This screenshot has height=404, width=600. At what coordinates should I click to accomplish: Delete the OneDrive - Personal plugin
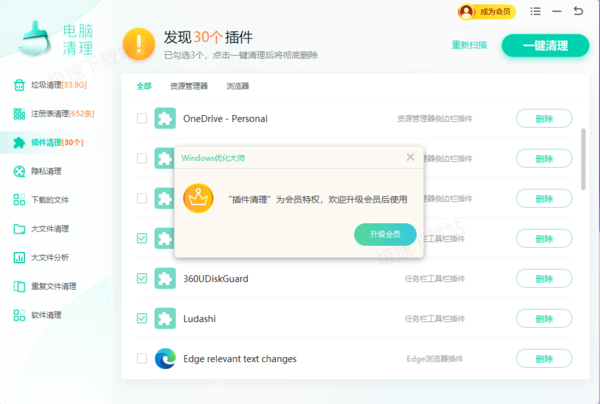pos(544,119)
